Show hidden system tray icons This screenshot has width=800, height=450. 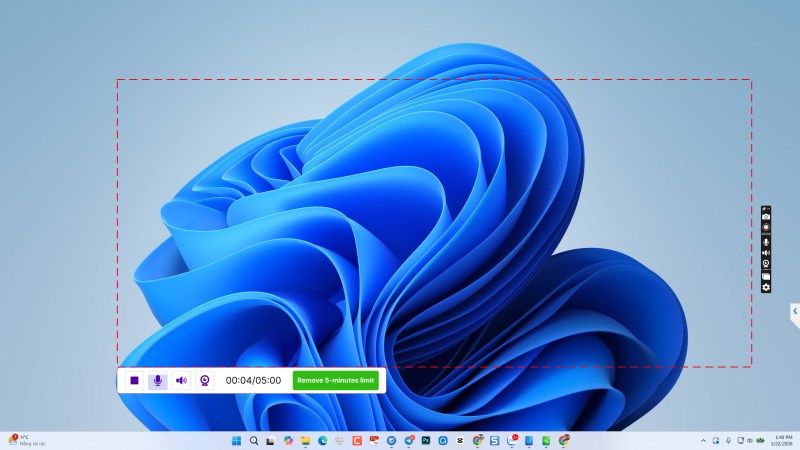pos(703,440)
